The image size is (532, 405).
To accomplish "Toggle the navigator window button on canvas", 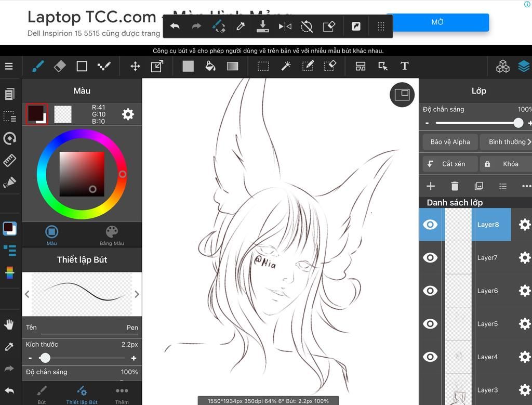I will pos(402,95).
